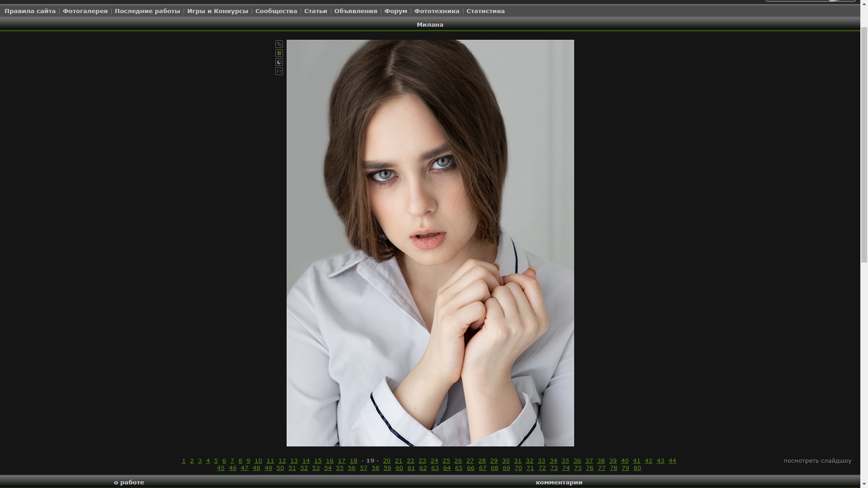Go to photo page 55
The image size is (868, 488).
coord(340,468)
